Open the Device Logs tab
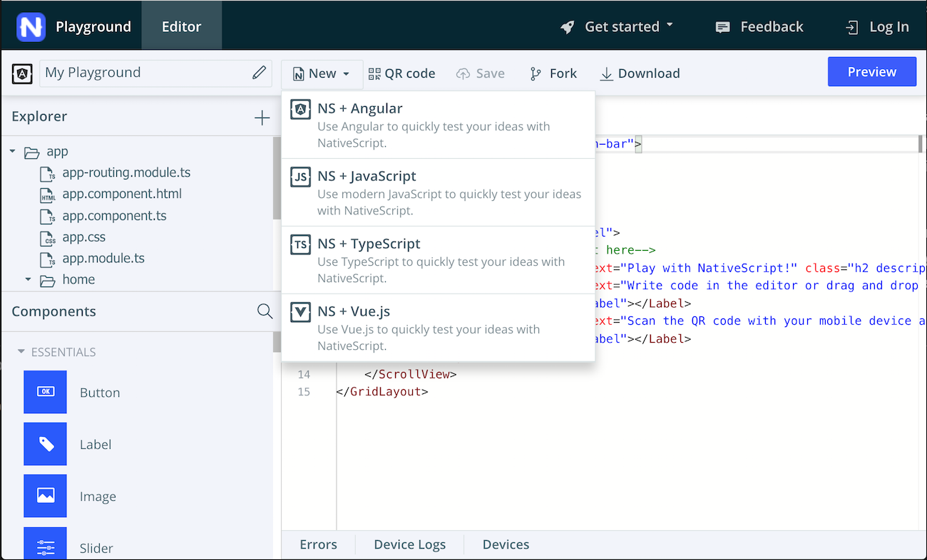927x560 pixels. (x=409, y=544)
